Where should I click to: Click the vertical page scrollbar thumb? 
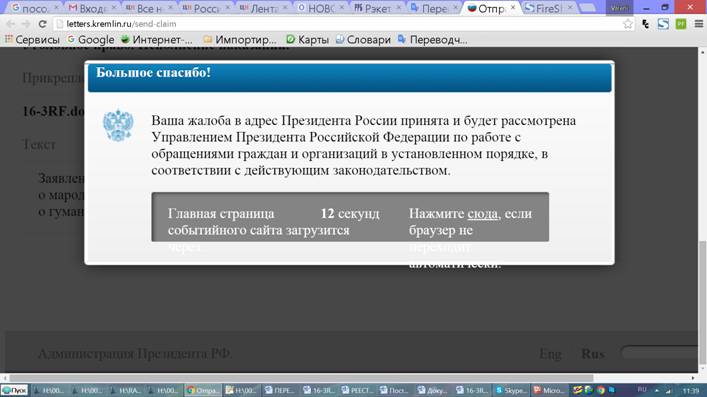(702, 302)
